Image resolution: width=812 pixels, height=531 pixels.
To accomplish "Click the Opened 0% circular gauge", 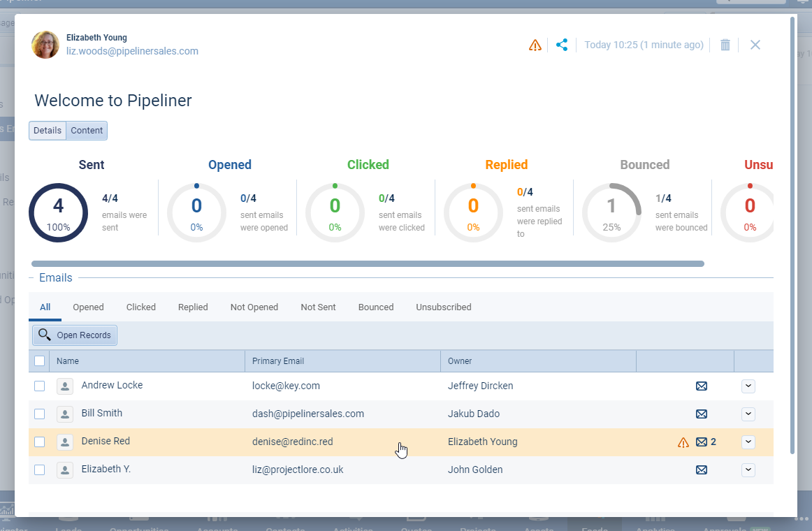I will point(197,212).
